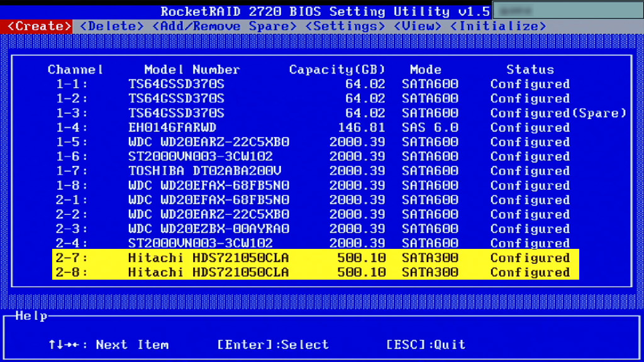The width and height of the screenshot is (644, 362).
Task: Open the Settings menu
Action: click(x=345, y=26)
